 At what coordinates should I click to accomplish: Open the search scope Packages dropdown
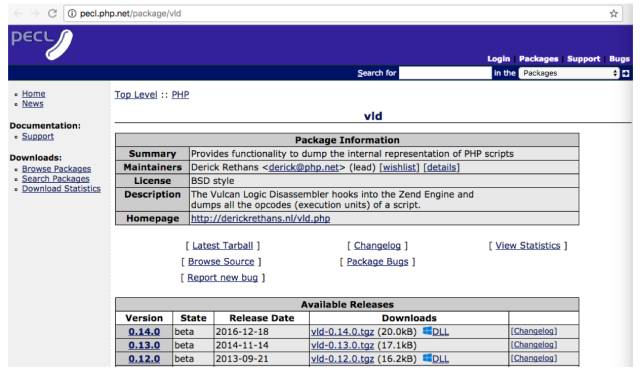click(x=569, y=73)
